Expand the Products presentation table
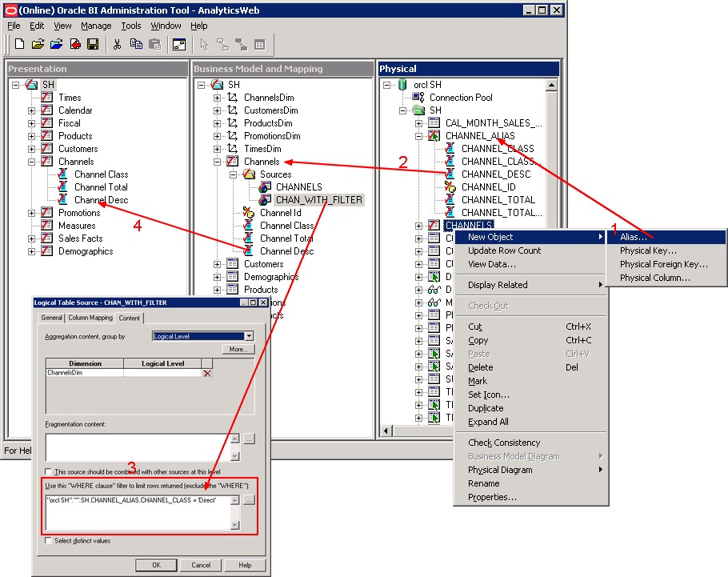Viewport: 728px width, 577px height. click(x=31, y=136)
